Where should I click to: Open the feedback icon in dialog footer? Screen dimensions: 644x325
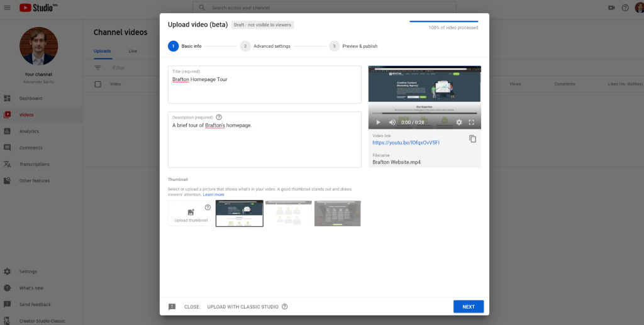[x=172, y=307]
